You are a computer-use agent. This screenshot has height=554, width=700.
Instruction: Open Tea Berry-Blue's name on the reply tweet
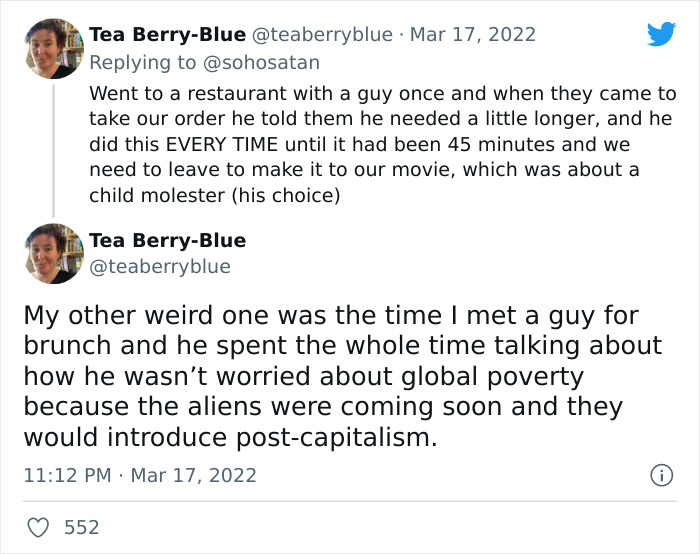point(167,35)
